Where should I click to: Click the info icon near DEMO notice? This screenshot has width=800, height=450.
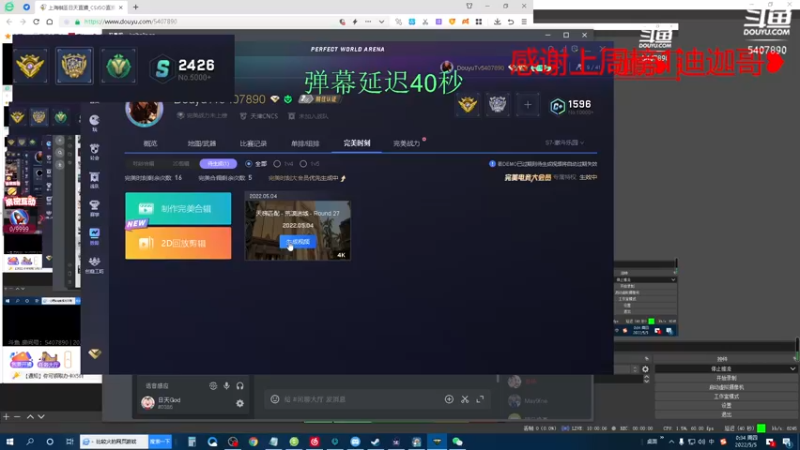coord(492,164)
